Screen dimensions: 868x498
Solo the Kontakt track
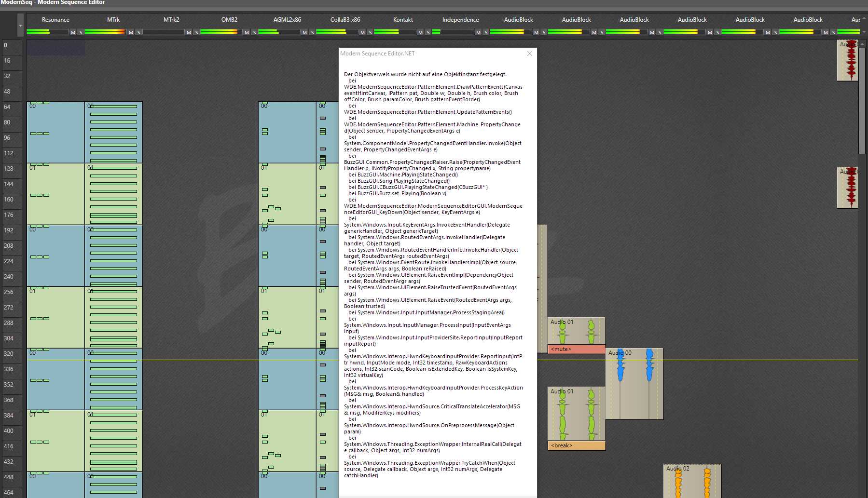coord(428,32)
